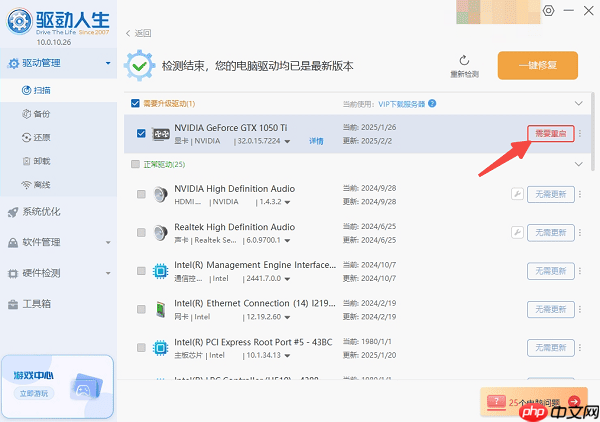Image resolution: width=600 pixels, height=422 pixels.
Task: Click 无需更新 for Intel Ethernet Connection
Action: (551, 309)
